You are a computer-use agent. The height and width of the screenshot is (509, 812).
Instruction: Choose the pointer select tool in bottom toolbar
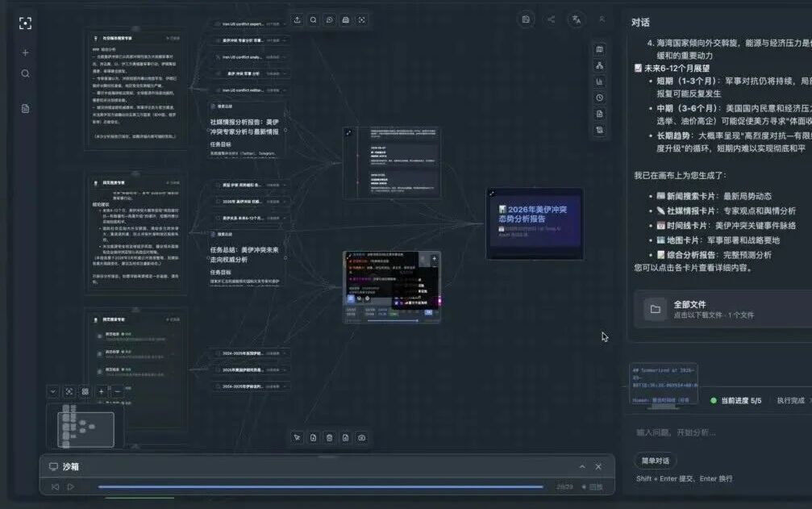[x=297, y=437]
